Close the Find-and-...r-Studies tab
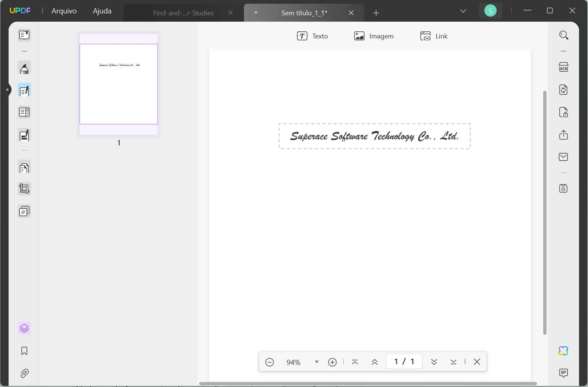Screen dimensions: 588x387 [x=230, y=13]
